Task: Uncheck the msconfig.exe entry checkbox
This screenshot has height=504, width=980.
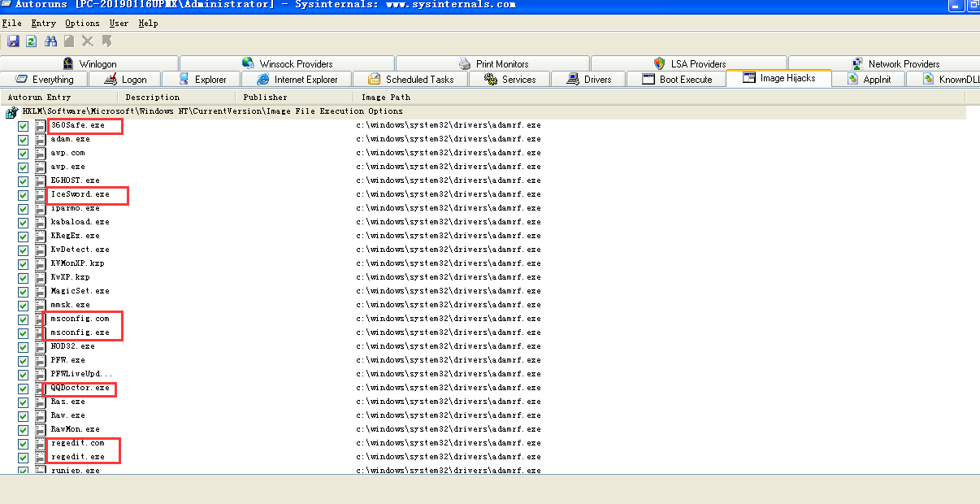Action: tap(23, 333)
